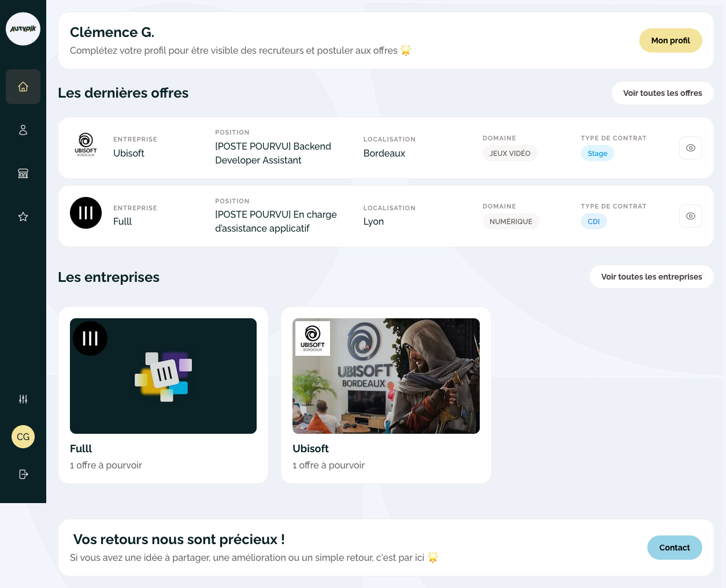Select the CDI contract type tag
This screenshot has width=726, height=588.
pos(594,221)
